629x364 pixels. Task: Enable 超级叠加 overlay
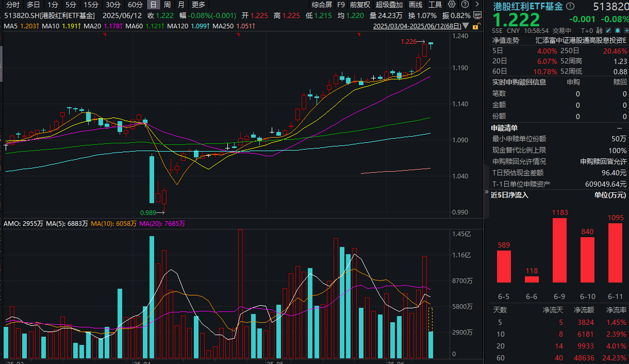click(x=389, y=5)
